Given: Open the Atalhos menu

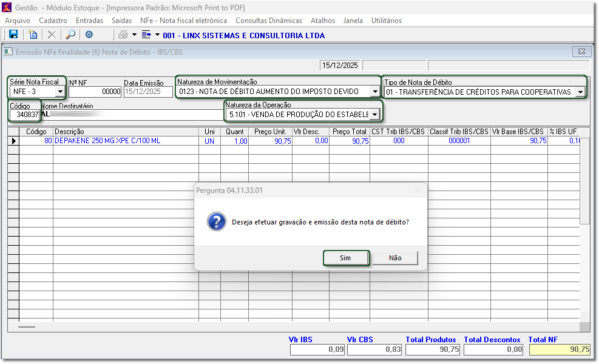Looking at the screenshot, I should (x=323, y=21).
